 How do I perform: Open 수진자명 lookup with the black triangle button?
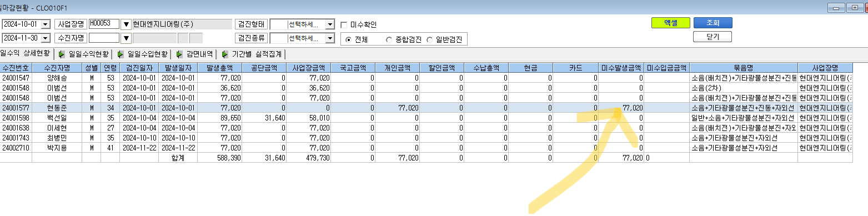[x=126, y=38]
